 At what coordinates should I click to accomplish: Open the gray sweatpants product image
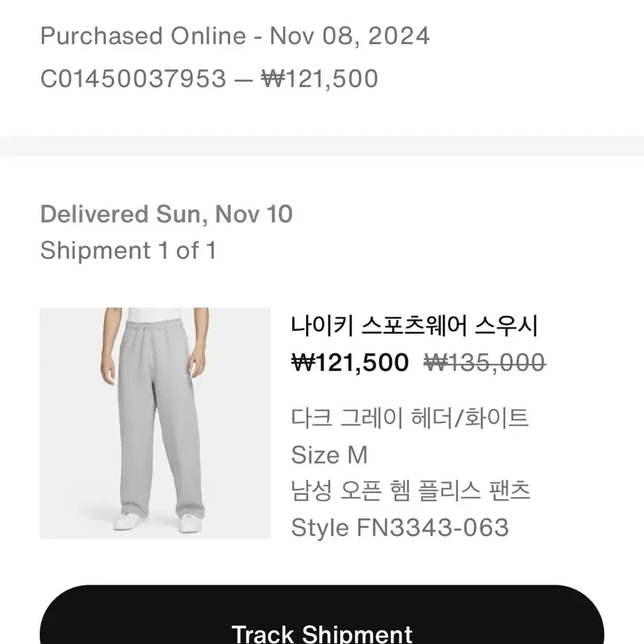click(155, 422)
